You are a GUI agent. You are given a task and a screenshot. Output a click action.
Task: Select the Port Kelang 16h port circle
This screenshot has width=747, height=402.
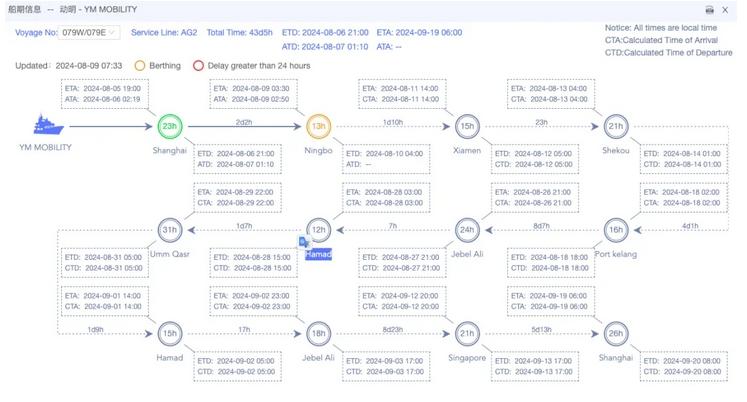616,230
